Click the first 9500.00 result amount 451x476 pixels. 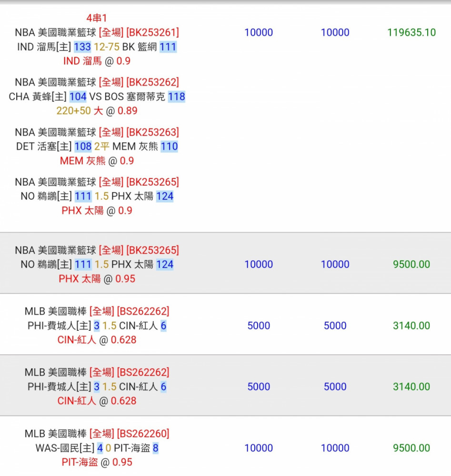click(411, 264)
